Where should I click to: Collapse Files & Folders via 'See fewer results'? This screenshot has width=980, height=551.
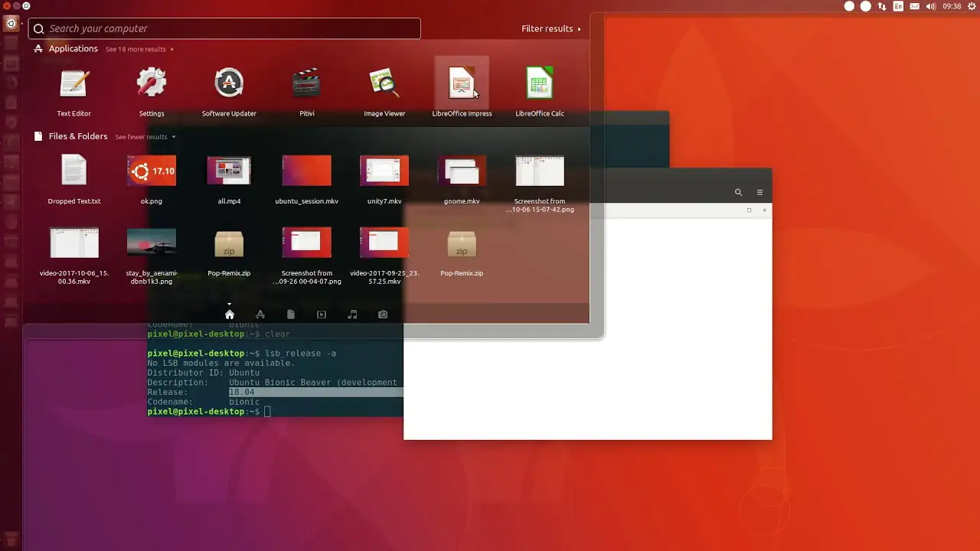[141, 137]
